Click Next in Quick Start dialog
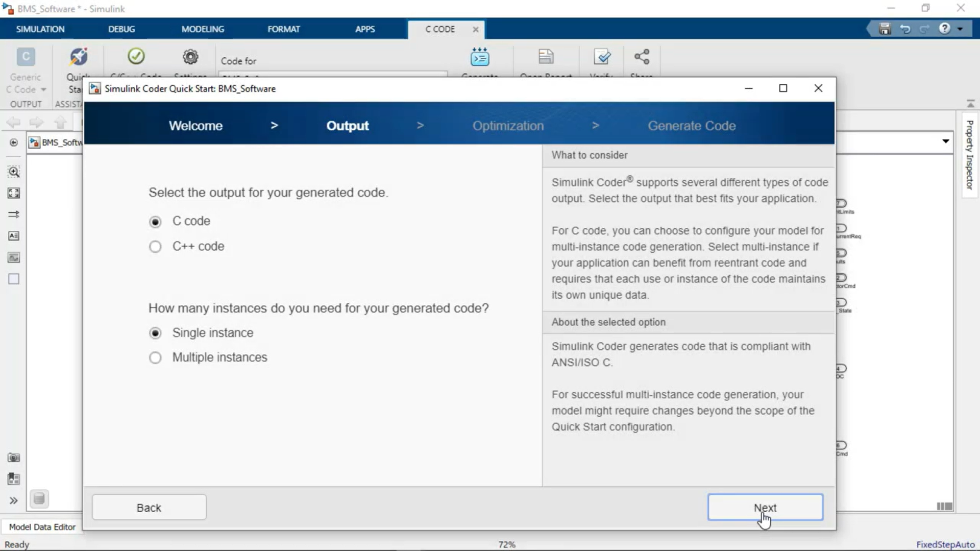980x551 pixels. tap(765, 508)
